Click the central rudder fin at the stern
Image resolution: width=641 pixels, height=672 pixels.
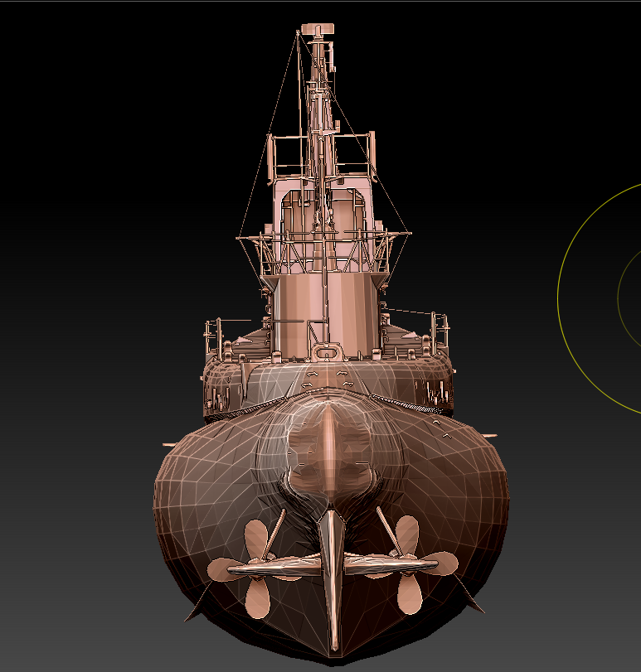[x=333, y=578]
